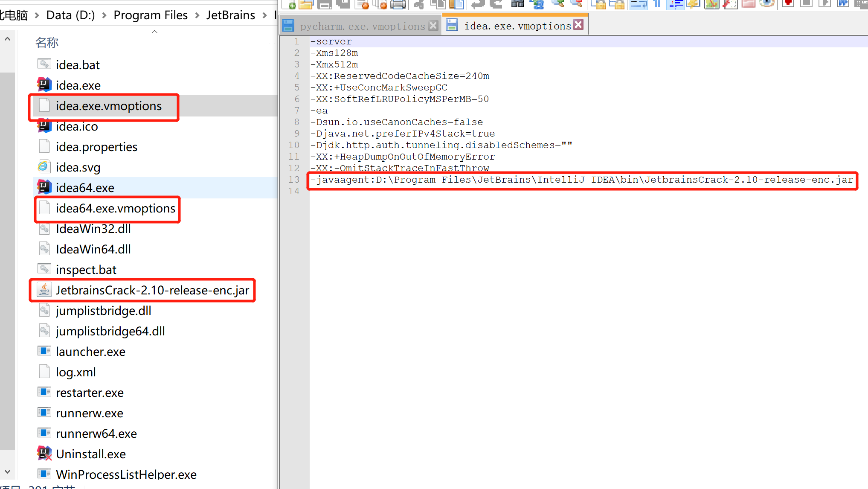The image size is (868, 489).
Task: Click the Find binoculars icon
Action: point(517,4)
